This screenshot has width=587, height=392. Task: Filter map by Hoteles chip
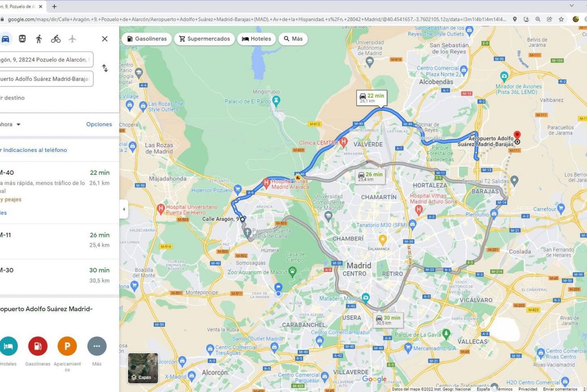point(256,39)
